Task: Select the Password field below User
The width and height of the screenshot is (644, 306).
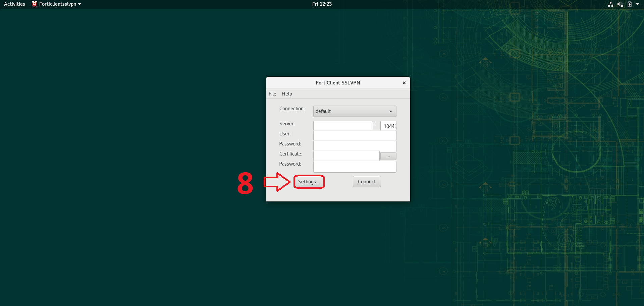Action: [355, 146]
